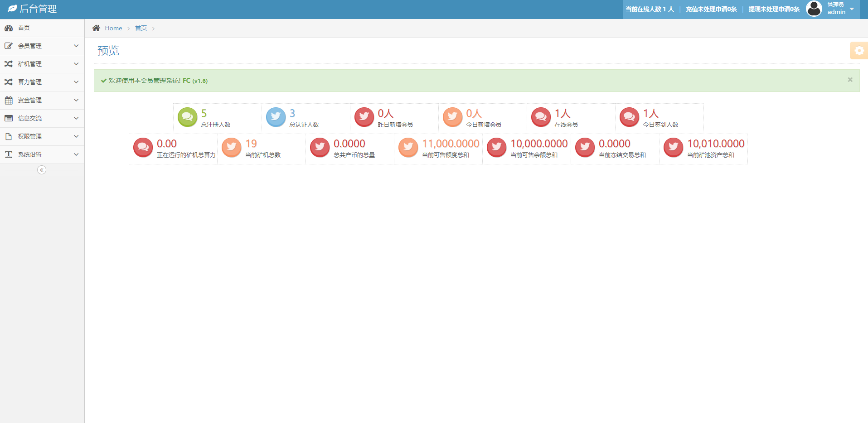Expand the 资金管理 sidebar section
Image resolution: width=868 pixels, height=423 pixels.
(x=42, y=100)
